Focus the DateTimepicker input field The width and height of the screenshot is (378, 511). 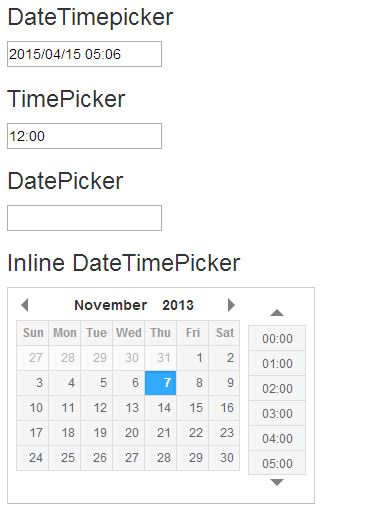84,54
